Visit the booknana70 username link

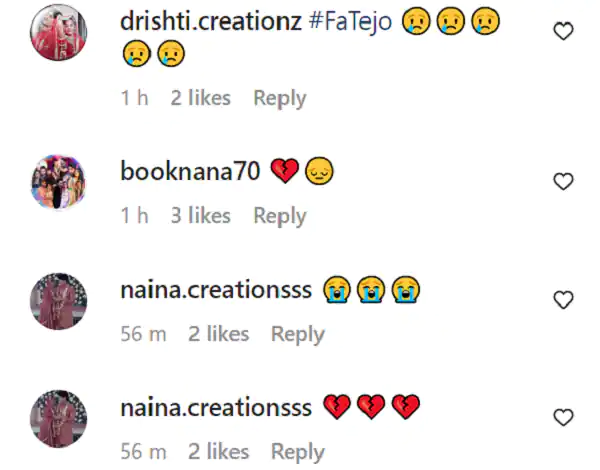click(190, 171)
